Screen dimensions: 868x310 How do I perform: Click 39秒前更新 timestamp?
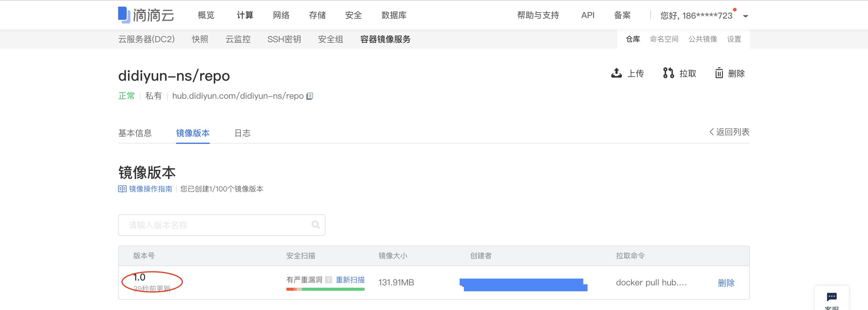click(x=152, y=288)
